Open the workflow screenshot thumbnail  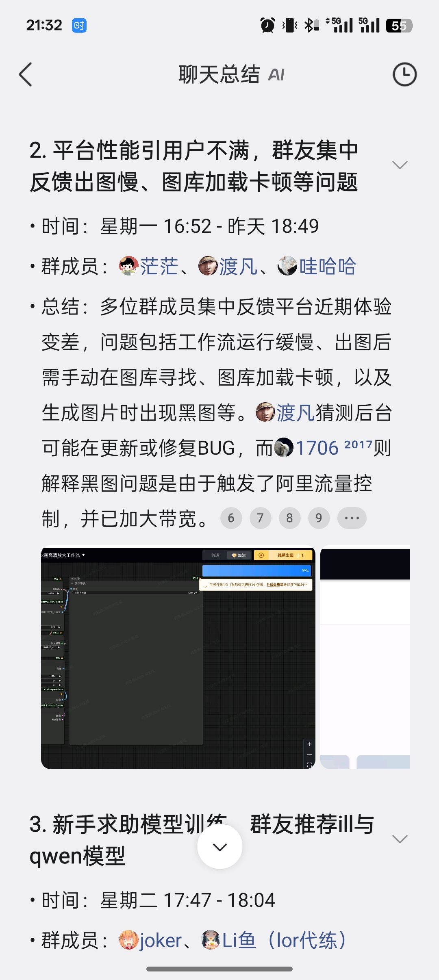(178, 657)
